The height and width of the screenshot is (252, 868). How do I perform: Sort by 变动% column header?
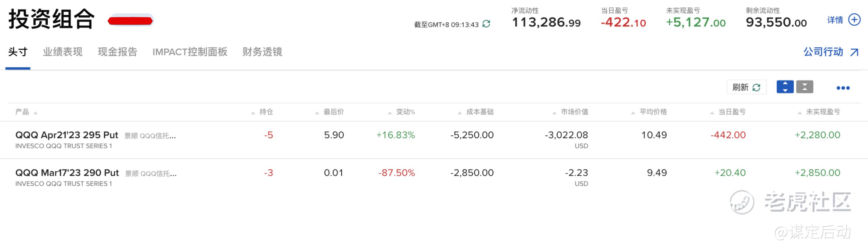click(405, 112)
